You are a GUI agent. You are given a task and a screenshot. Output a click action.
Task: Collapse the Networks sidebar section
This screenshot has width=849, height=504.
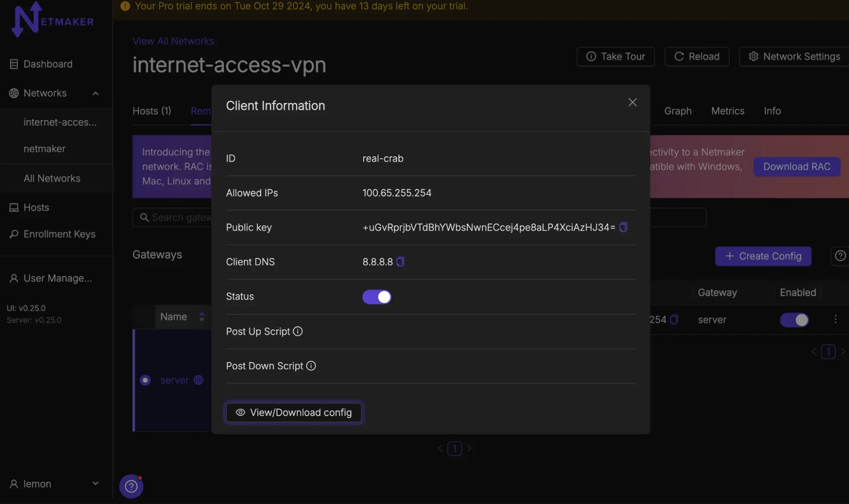pyautogui.click(x=95, y=93)
